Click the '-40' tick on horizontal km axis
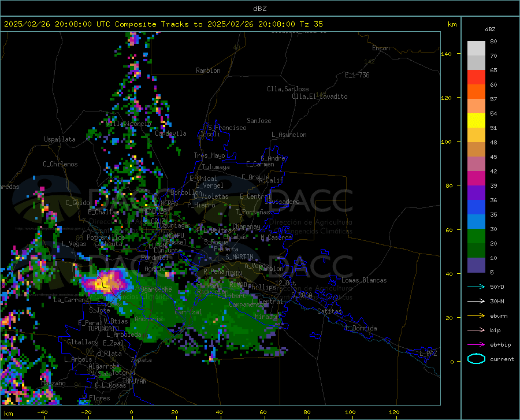 point(42,412)
